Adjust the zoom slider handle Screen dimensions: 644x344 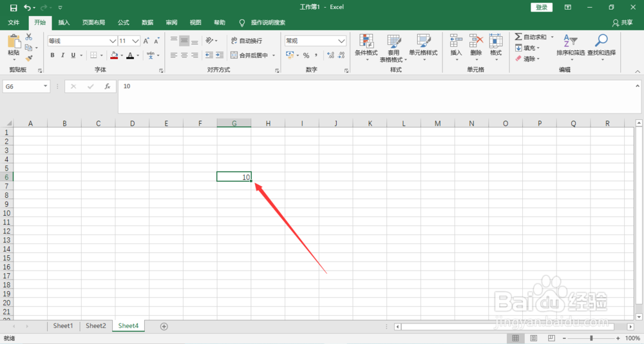(x=591, y=338)
